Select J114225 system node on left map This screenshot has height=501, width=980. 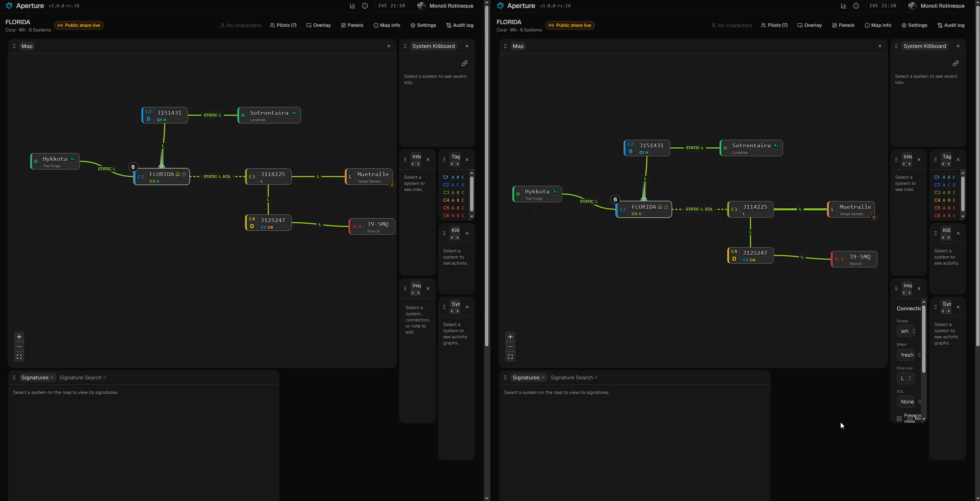pos(268,177)
